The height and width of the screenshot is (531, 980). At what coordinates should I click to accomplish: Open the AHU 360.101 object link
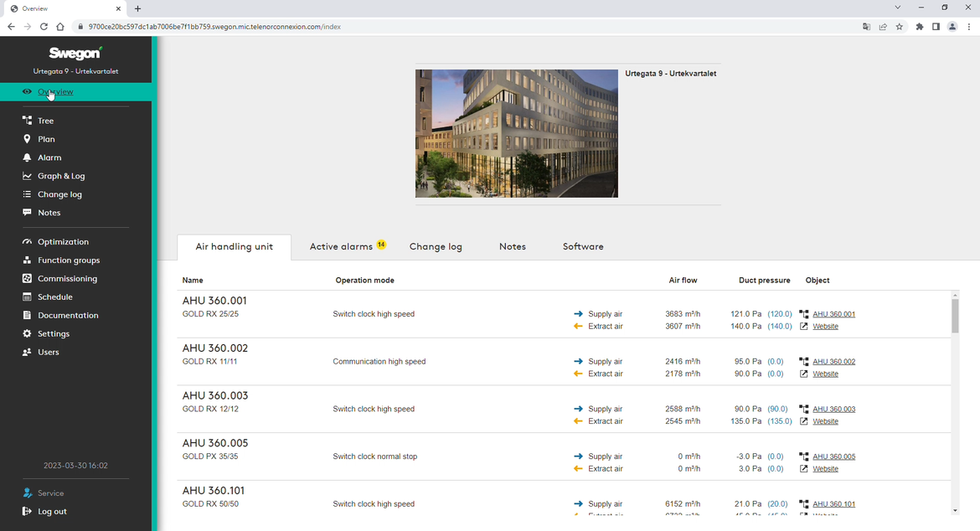(x=833, y=504)
